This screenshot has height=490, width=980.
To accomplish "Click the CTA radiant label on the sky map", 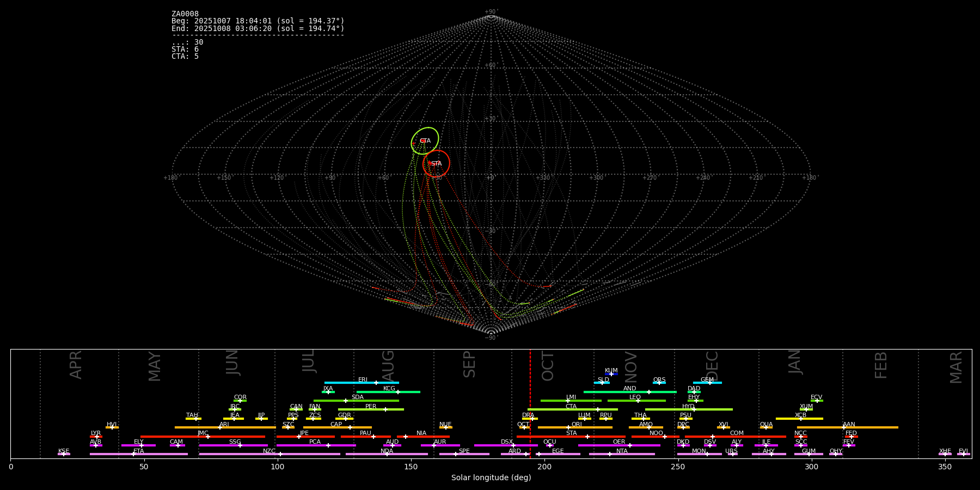I will 425,141.
